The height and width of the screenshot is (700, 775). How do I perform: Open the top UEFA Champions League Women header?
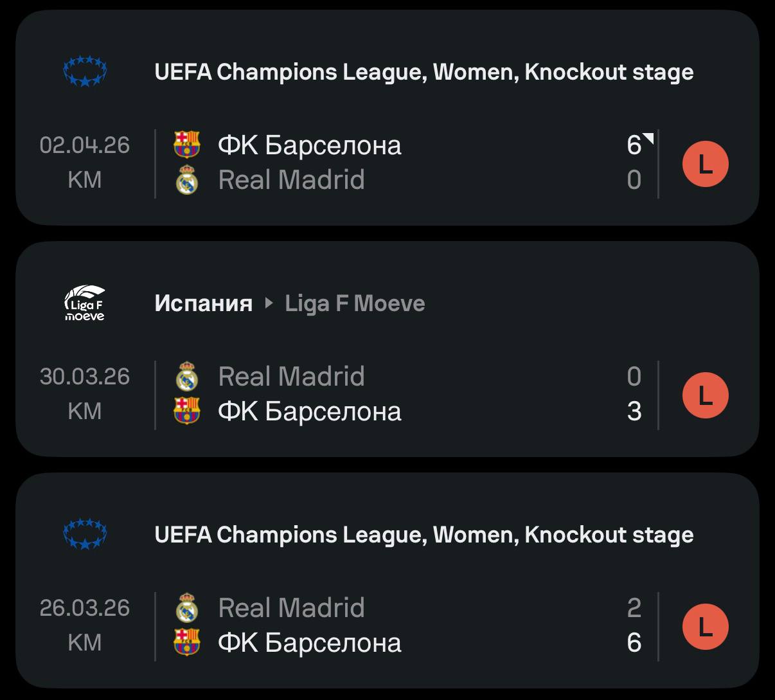click(423, 72)
